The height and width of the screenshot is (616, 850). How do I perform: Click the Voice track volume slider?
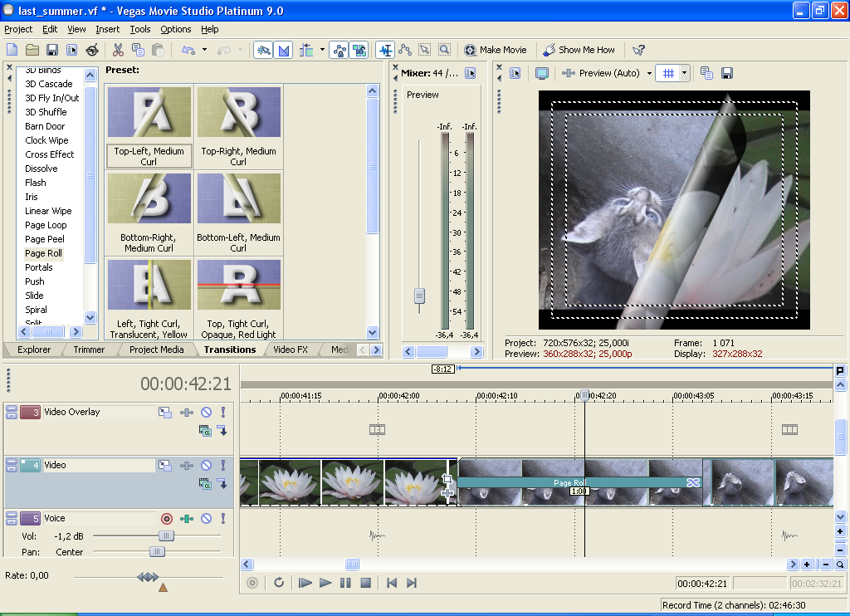pos(166,536)
